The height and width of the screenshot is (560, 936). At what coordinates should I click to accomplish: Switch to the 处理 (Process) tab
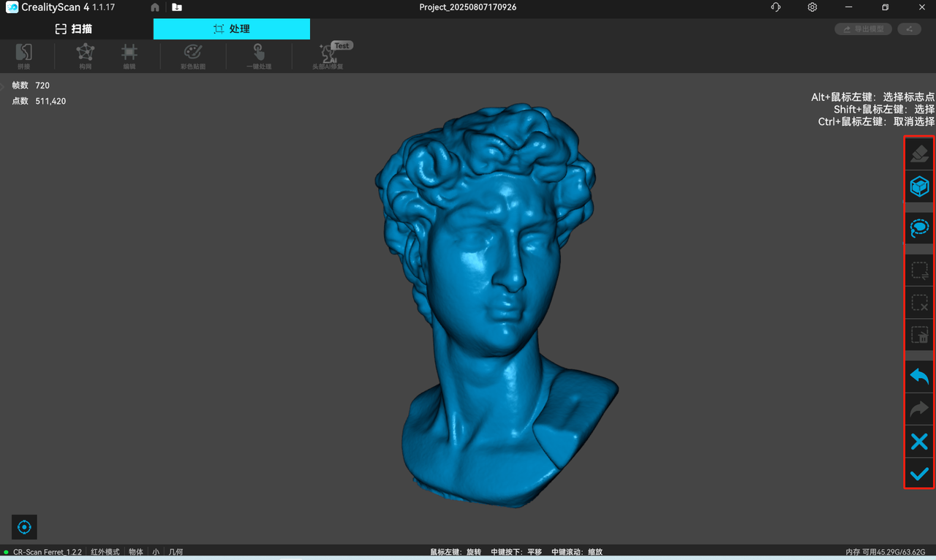(x=232, y=29)
